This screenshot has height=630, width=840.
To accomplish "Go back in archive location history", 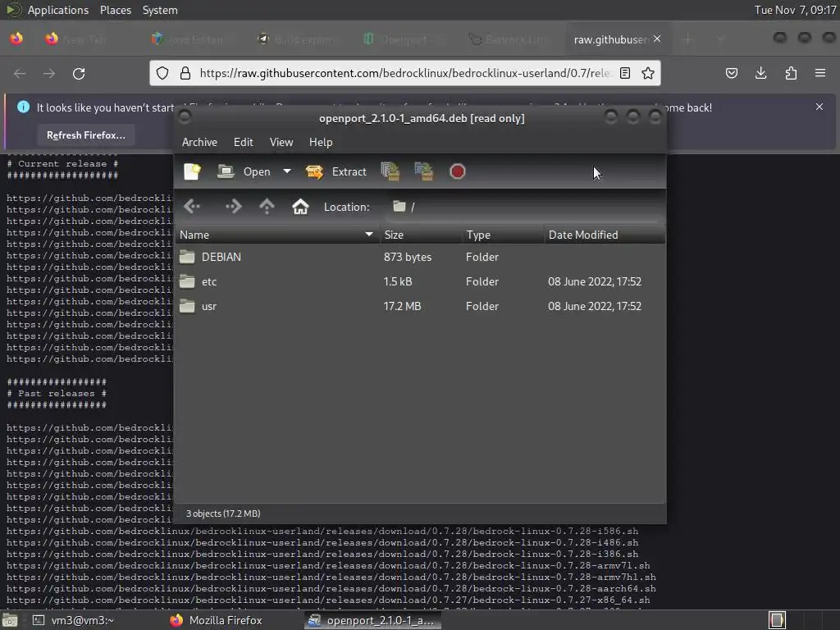I will point(192,207).
